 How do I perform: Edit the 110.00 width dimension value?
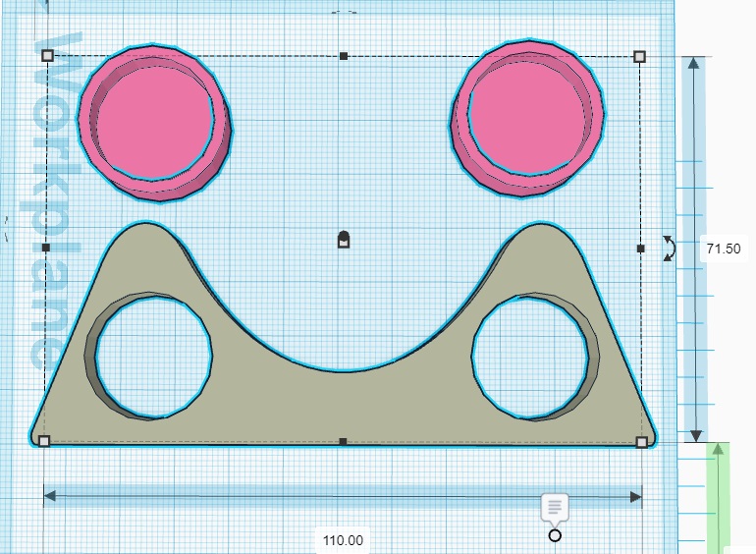coord(343,540)
